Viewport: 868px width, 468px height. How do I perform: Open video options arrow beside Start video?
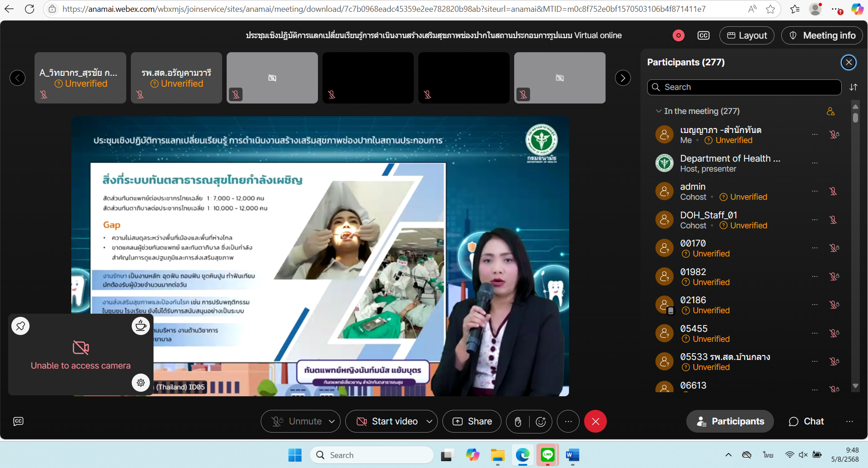pos(429,422)
